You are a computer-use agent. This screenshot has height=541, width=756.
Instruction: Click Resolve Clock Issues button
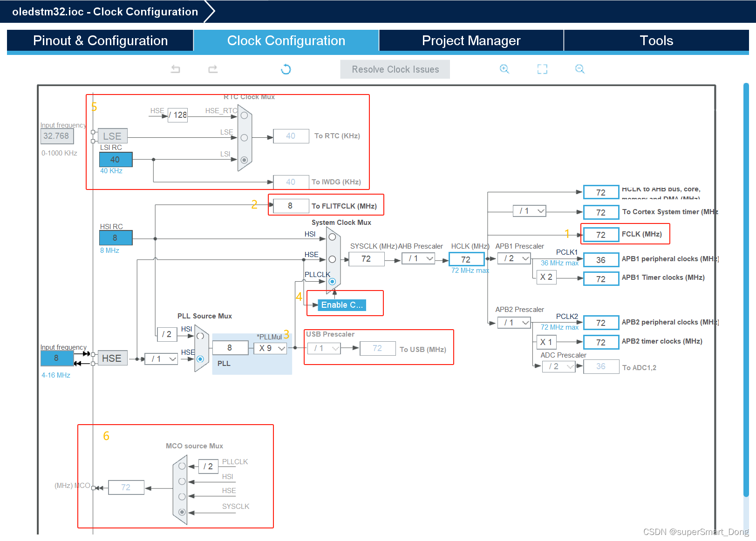click(x=395, y=69)
